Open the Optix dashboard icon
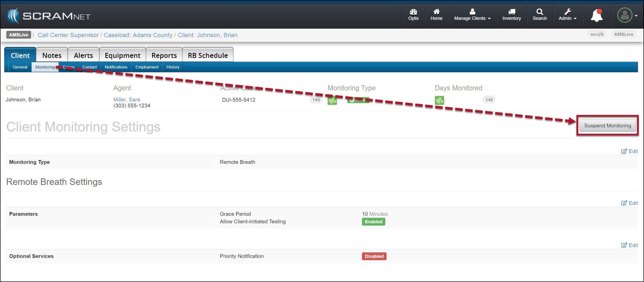The height and width of the screenshot is (282, 644). coord(413,15)
